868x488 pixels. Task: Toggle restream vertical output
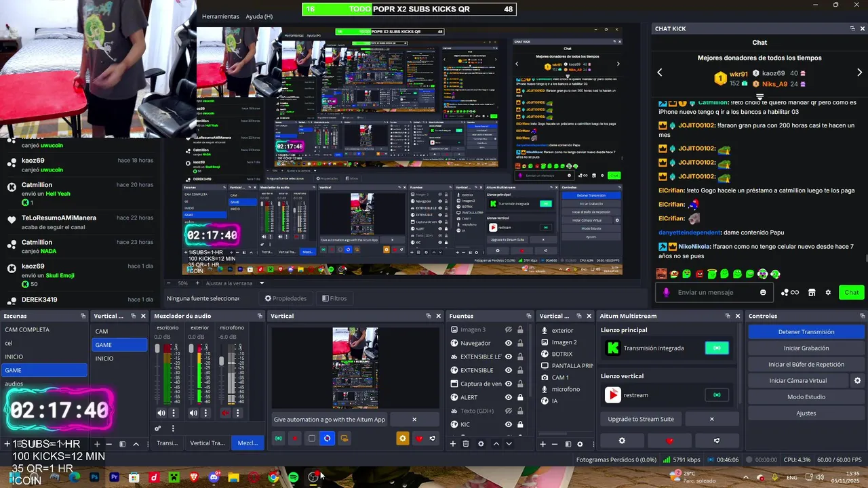pos(717,395)
